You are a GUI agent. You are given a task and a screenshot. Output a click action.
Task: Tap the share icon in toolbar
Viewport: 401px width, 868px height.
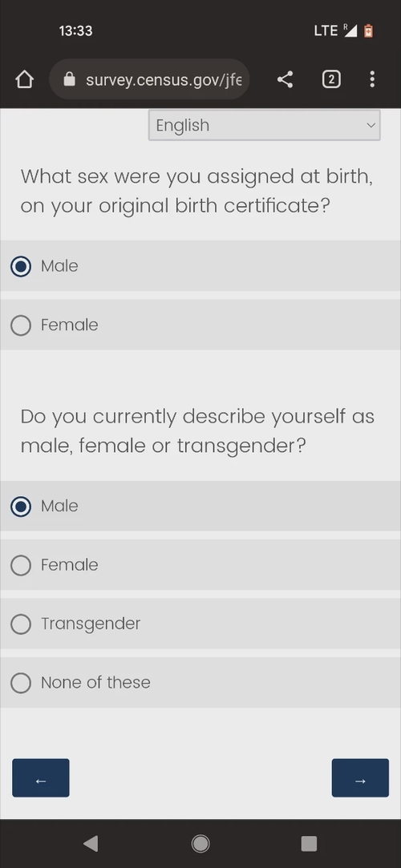coord(285,79)
